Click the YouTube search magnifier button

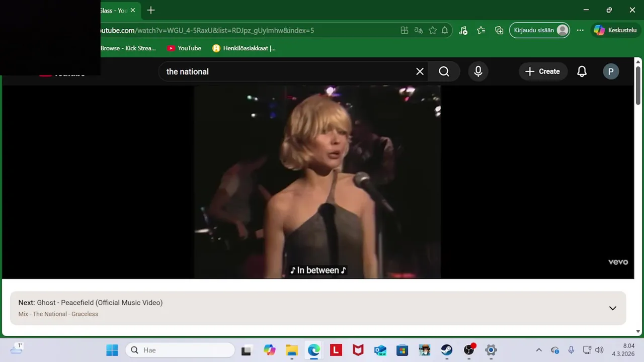point(444,71)
